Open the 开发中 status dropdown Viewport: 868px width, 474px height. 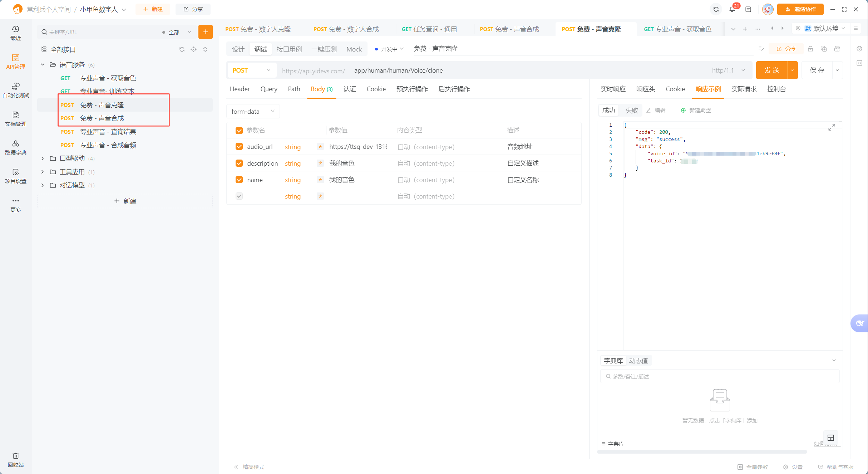click(x=389, y=49)
